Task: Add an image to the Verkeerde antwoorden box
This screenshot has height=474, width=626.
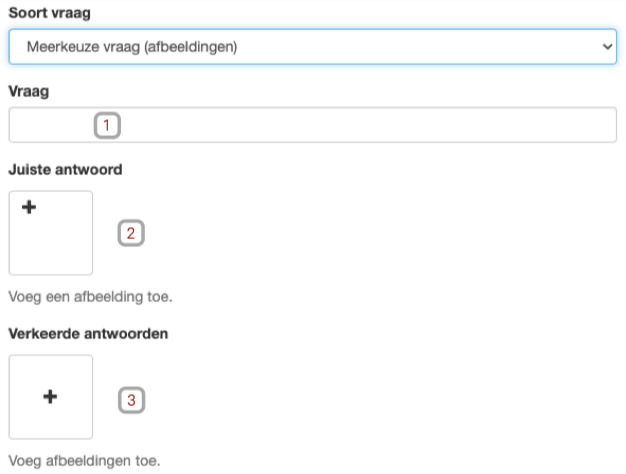Action: 51,397
